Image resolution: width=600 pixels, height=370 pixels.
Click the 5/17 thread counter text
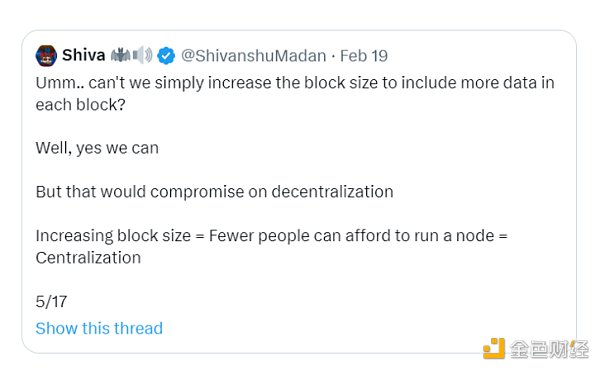point(51,302)
